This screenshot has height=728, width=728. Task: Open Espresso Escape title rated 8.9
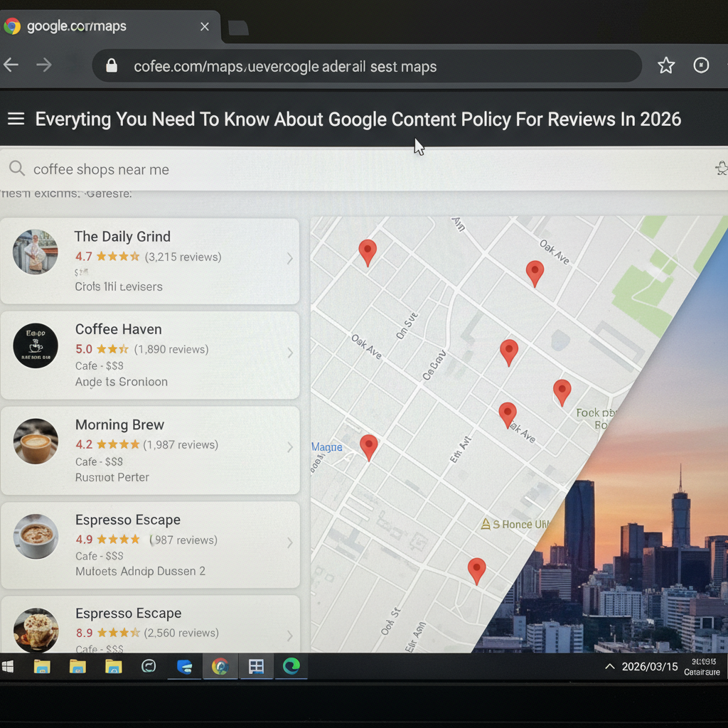(x=128, y=614)
